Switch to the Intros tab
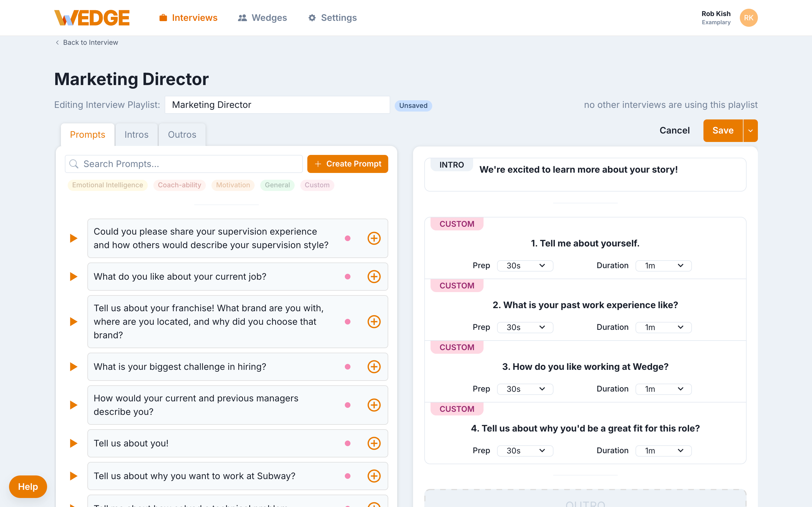The height and width of the screenshot is (507, 812). tap(136, 134)
